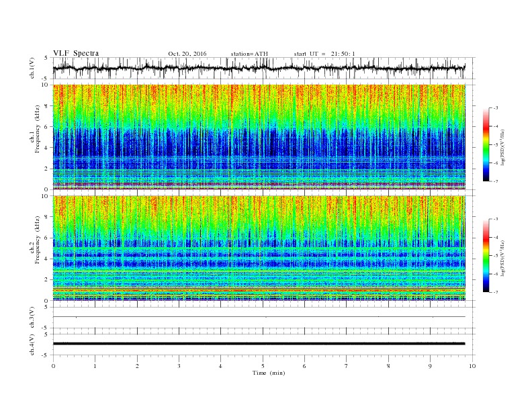Click inside the ch.1 spectrogram plot
Viewport: 532px width, 411px height.
click(259, 137)
